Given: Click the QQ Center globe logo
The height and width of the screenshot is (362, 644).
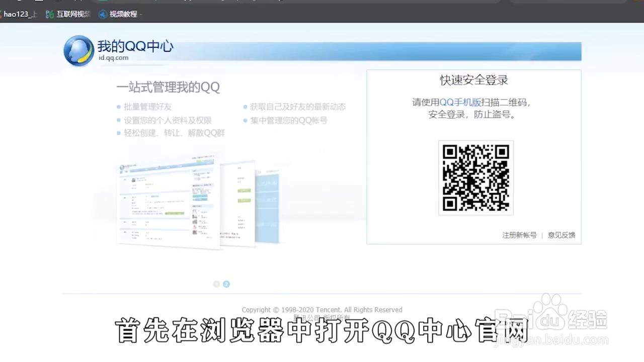Looking at the screenshot, I should click(78, 51).
